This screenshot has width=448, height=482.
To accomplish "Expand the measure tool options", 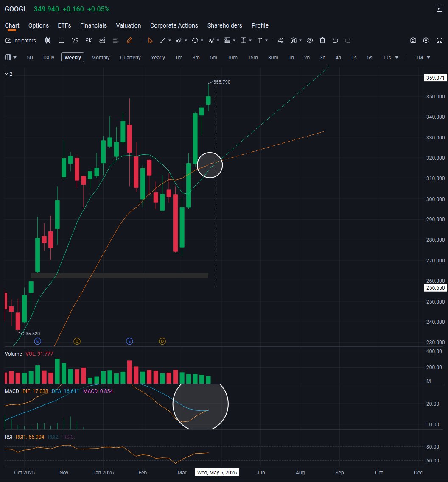I will [x=250, y=41].
